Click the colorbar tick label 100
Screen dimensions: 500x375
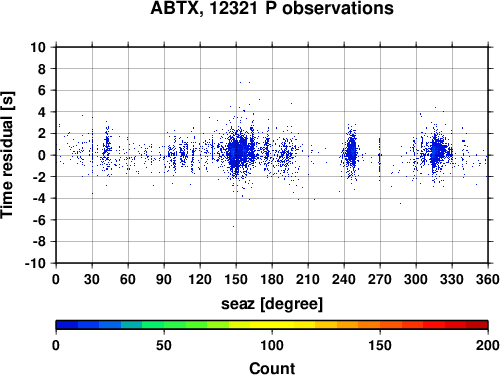click(x=272, y=345)
